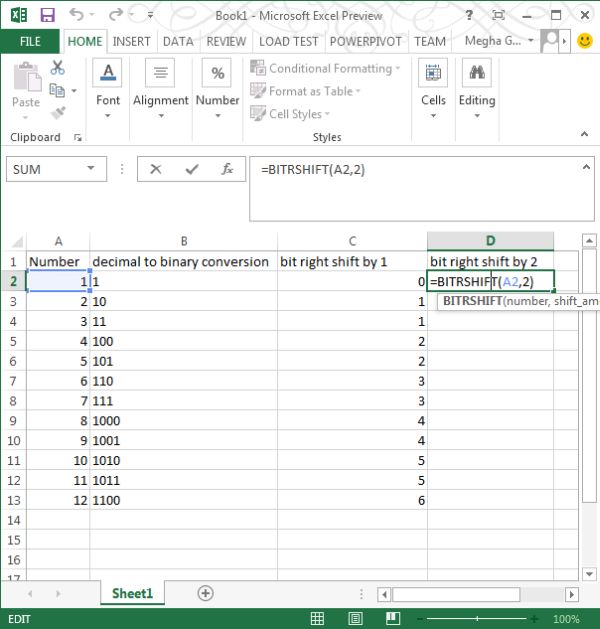600x629 pixels.
Task: Switch to the TEAM tab
Action: pyautogui.click(x=430, y=41)
